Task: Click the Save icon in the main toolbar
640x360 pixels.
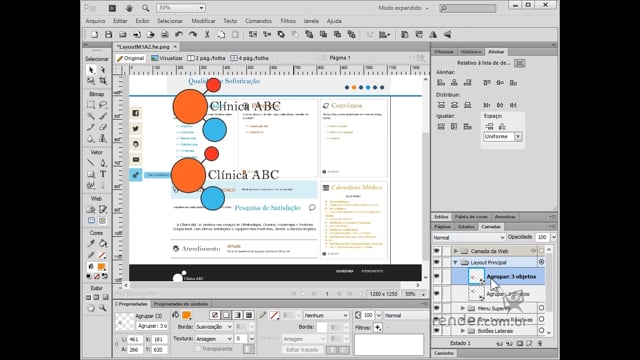Action: [x=109, y=35]
